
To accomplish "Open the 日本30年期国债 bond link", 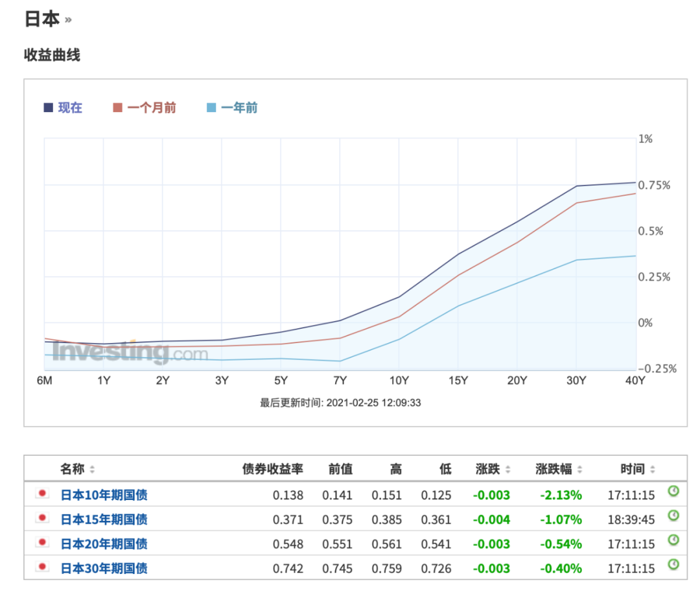I will coord(104,569).
